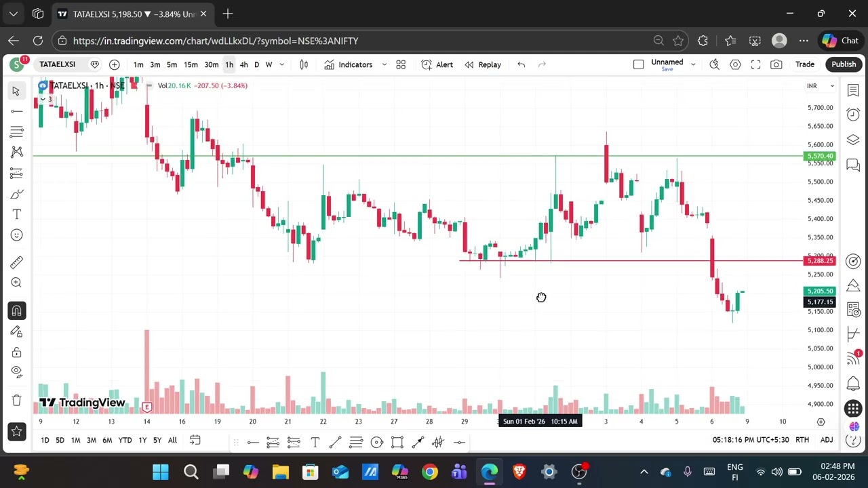Screen dimensions: 868x488
Task: Expand the favorite indicators dropdown arrow
Action: [384, 64]
